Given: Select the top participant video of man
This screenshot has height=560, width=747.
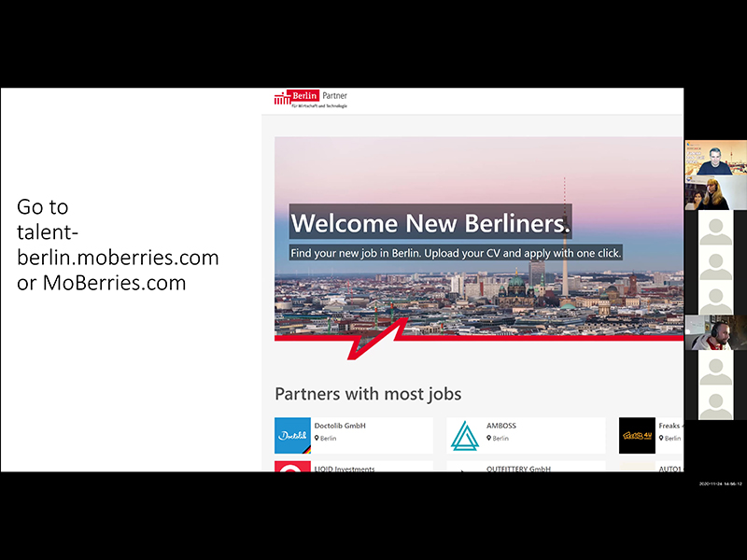Looking at the screenshot, I should point(715,158).
